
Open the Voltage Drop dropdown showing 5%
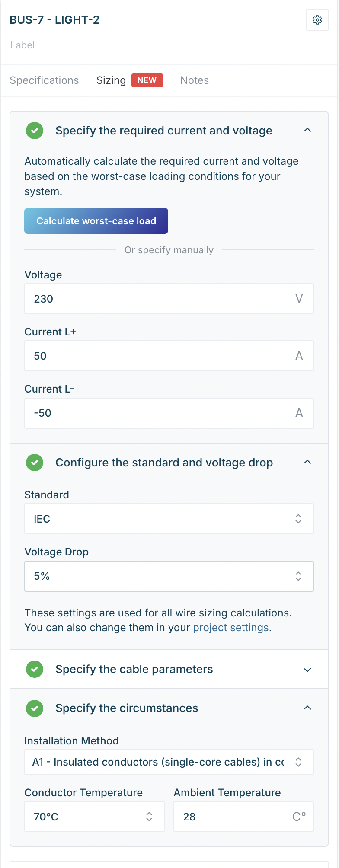click(169, 576)
